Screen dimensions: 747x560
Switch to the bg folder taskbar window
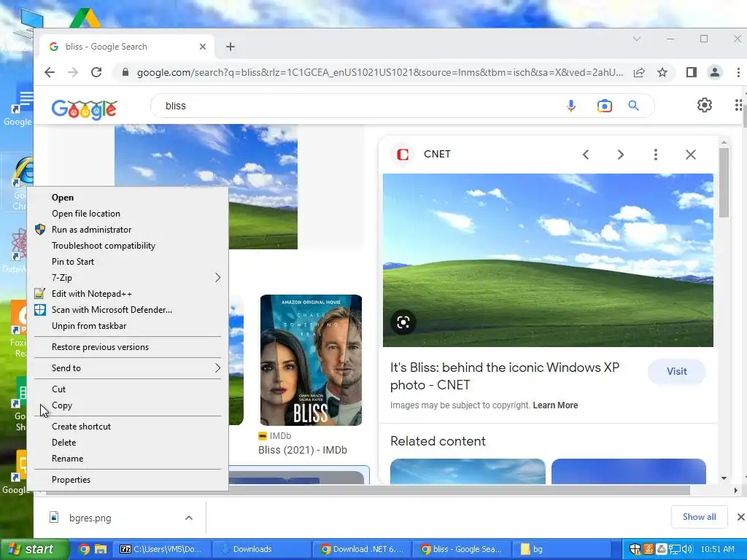560,549
